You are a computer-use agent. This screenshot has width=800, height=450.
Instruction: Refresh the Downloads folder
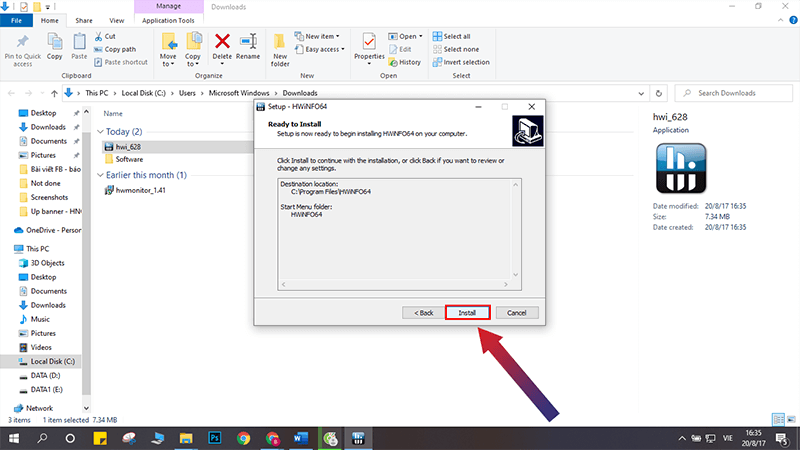click(659, 93)
